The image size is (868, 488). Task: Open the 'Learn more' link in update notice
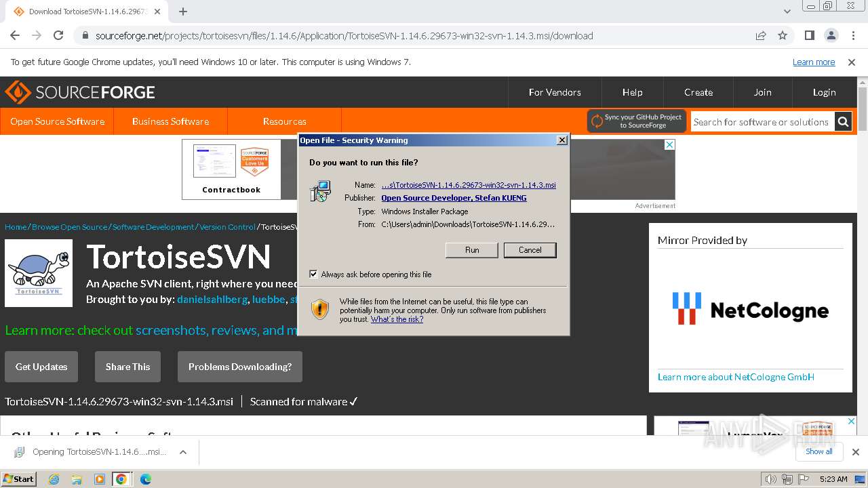pos(814,62)
